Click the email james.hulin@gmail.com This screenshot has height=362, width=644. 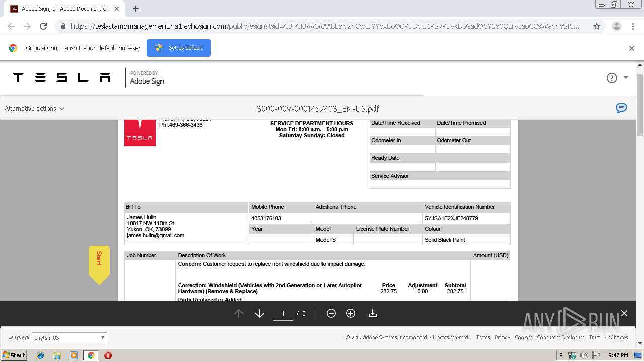pos(155,235)
